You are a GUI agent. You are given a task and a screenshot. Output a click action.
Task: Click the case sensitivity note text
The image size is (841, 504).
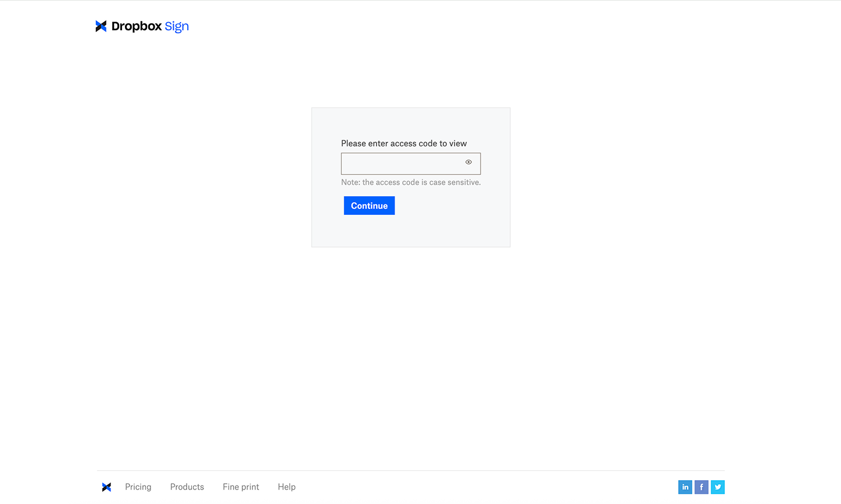(410, 182)
